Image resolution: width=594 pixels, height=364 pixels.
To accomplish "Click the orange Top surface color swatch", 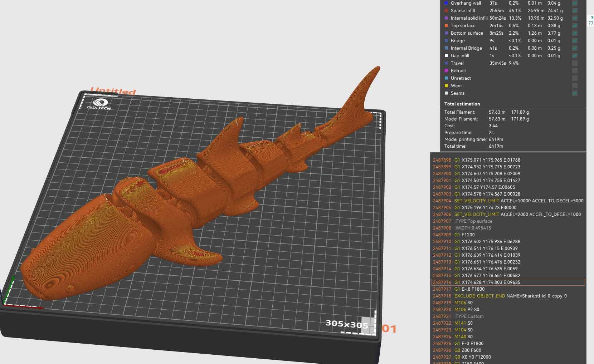I will pos(446,25).
